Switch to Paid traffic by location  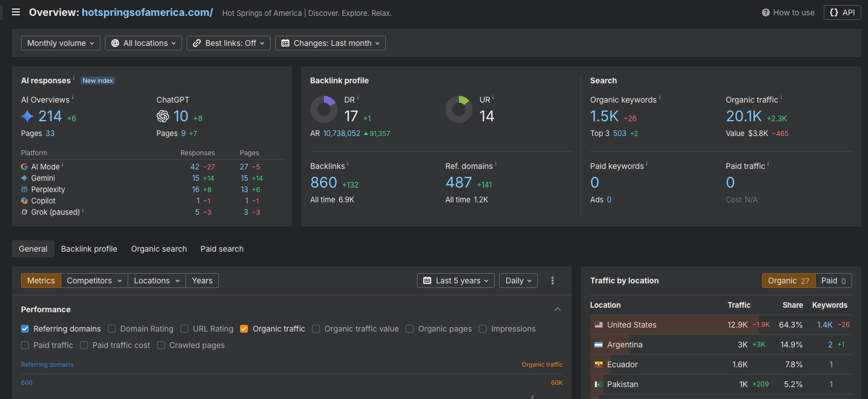click(833, 281)
